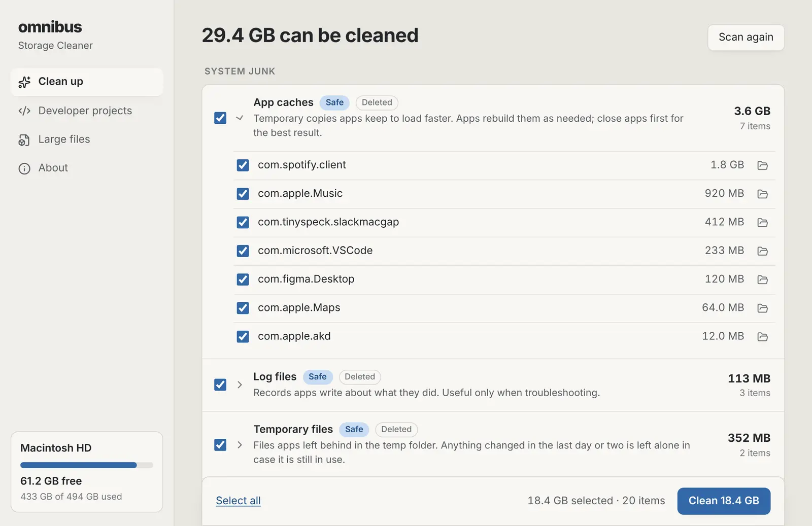Reveal com.apple.Maps folder icon
812x526 pixels.
tap(762, 308)
